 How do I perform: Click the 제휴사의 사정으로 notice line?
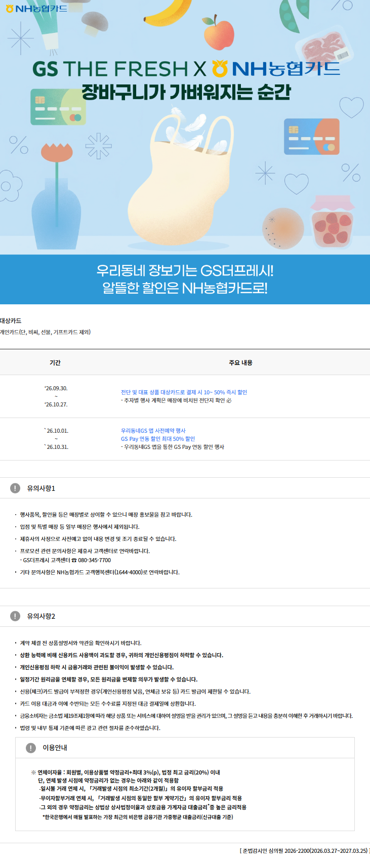click(98, 539)
